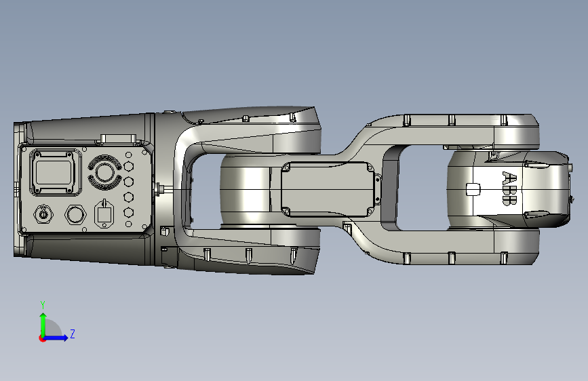The height and width of the screenshot is (381, 588).
Task: Select the rectangular connector cover on base panel
Action: [55, 172]
